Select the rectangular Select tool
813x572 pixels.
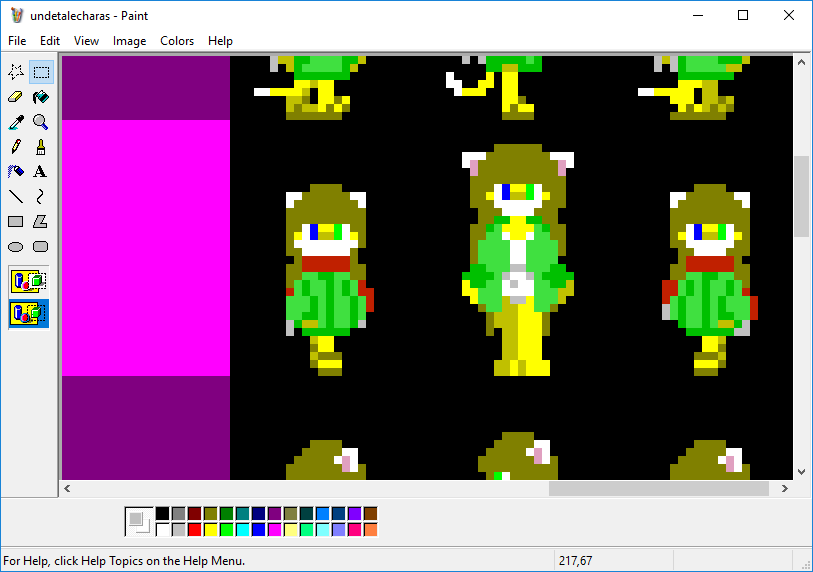pos(41,72)
